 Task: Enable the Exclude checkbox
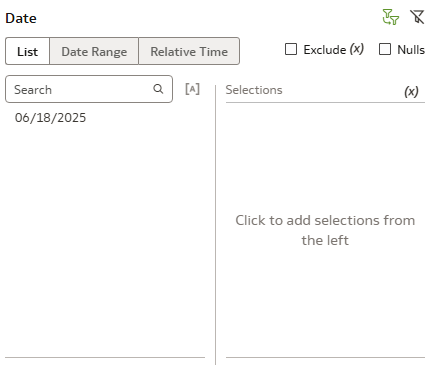coord(291,49)
